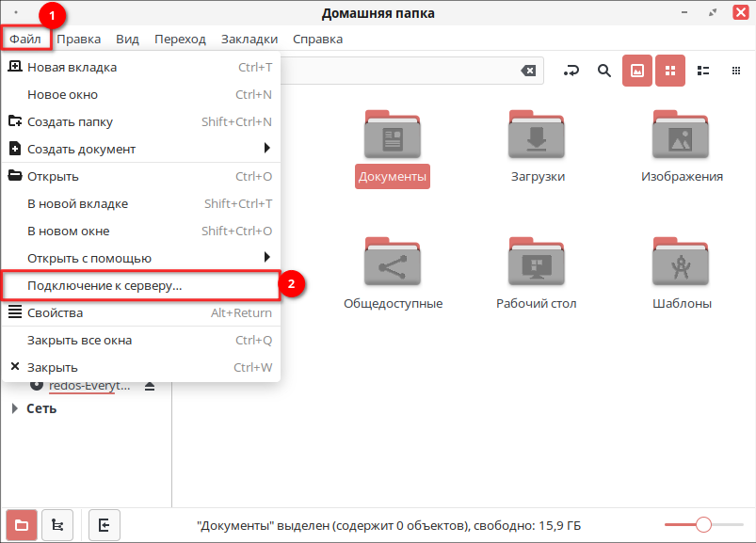Switch to compact view
The width and height of the screenshot is (756, 543).
[735, 71]
